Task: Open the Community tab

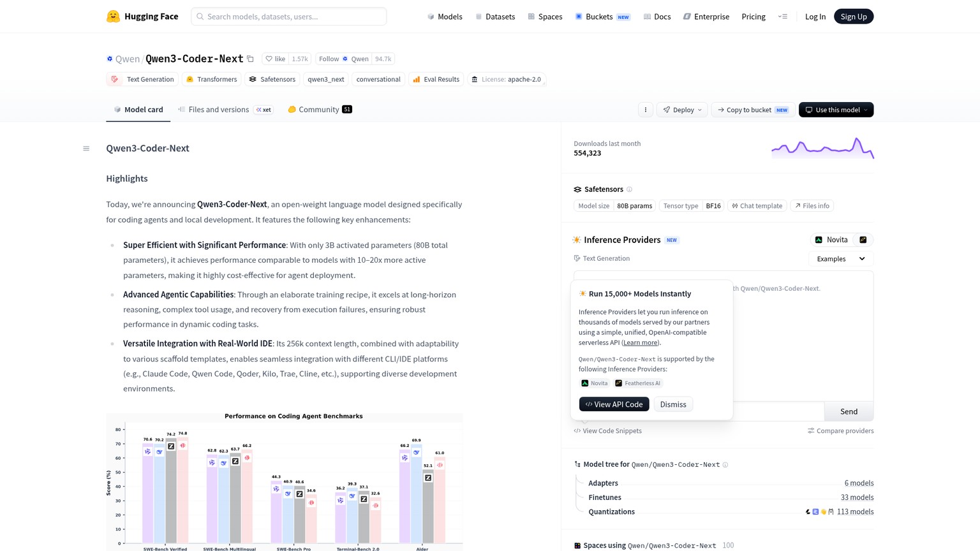Action: 320,110
